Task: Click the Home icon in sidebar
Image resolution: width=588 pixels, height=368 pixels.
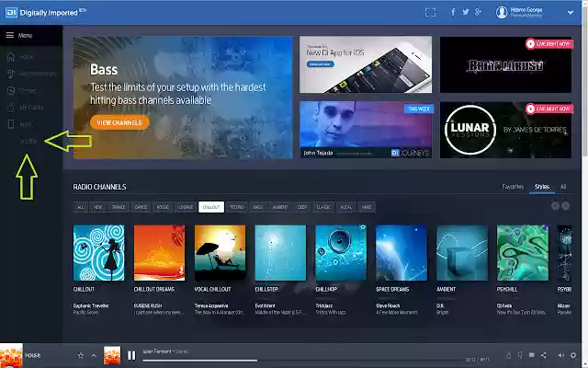Action: (10, 57)
